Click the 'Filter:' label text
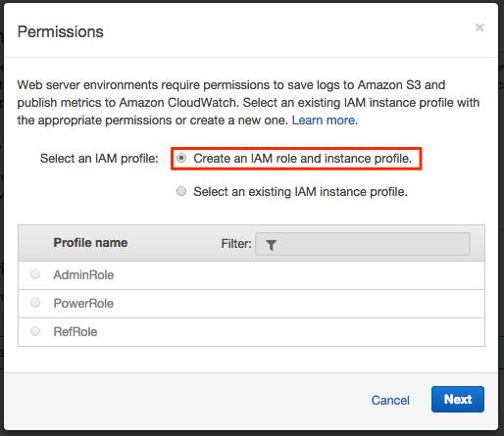The width and height of the screenshot is (504, 436). click(x=236, y=244)
